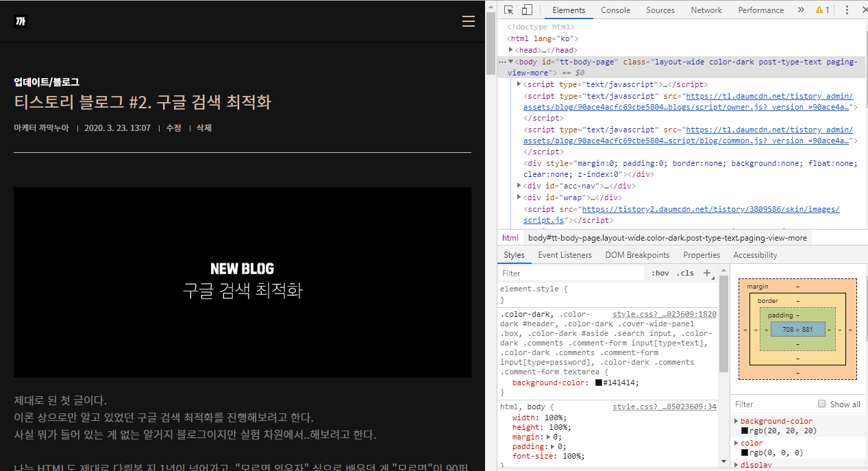Viewport: 868px width, 471px height.
Task: Open color picker for #141414 swatch
Action: click(598, 383)
